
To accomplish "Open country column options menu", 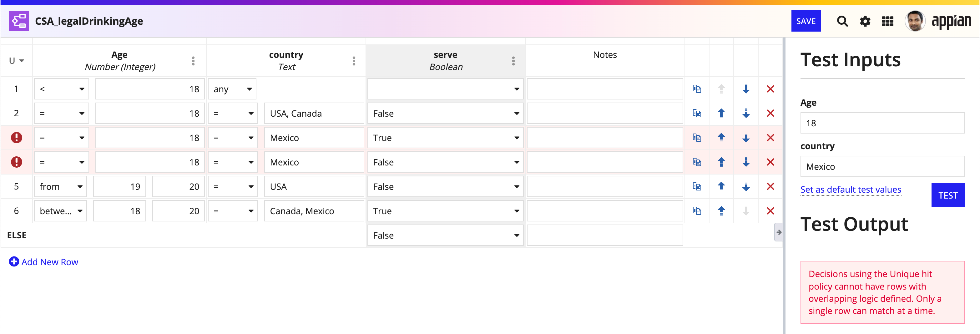I will [354, 61].
